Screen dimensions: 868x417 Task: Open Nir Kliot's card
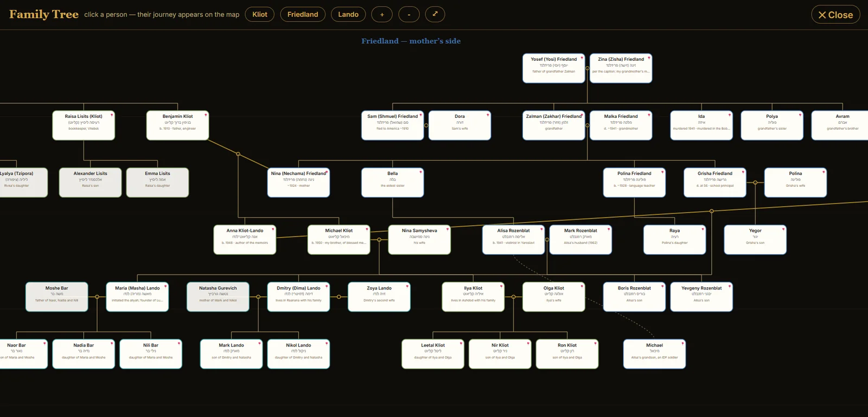tap(500, 354)
